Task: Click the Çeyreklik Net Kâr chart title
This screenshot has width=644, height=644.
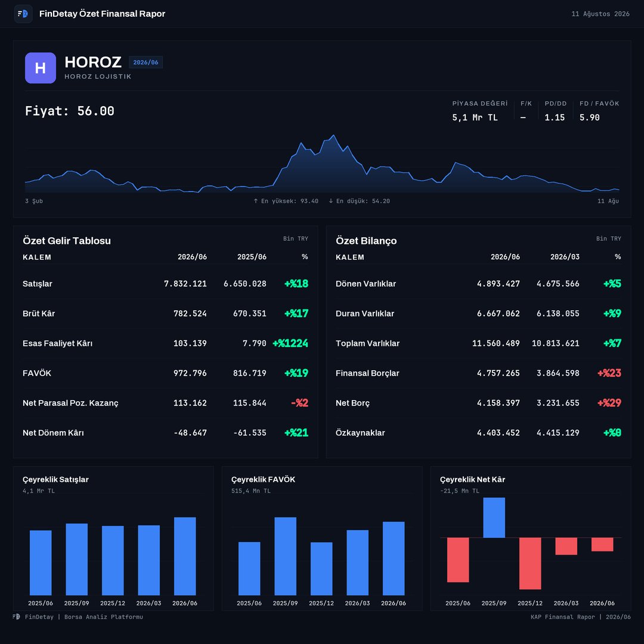Action: point(472,479)
